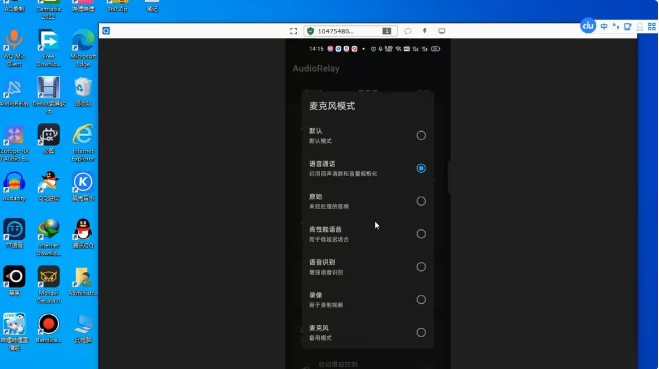The image size is (659, 369).
Task: Open the AudioRelay desktop shortcut
Action: tap(14, 93)
